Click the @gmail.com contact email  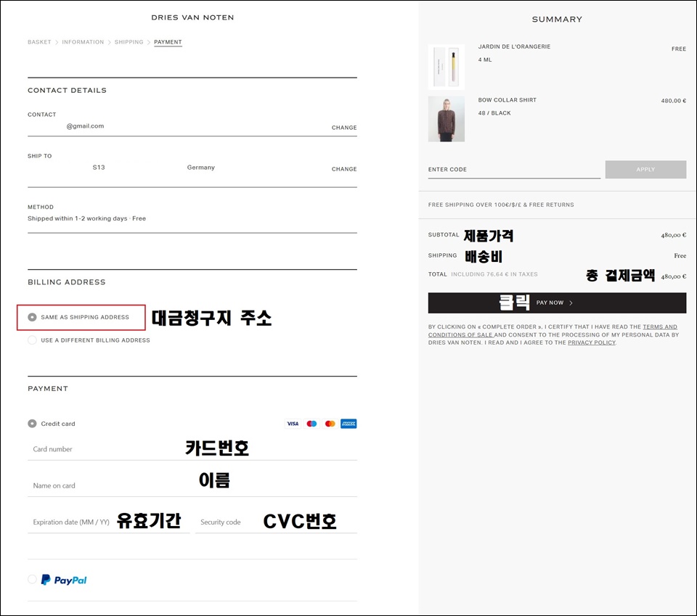[x=86, y=126]
